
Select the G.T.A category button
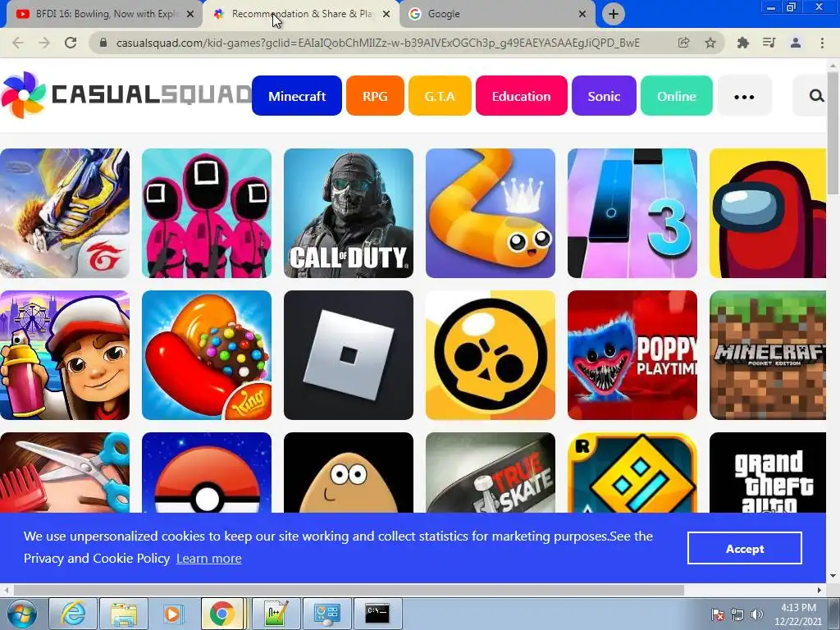click(440, 96)
